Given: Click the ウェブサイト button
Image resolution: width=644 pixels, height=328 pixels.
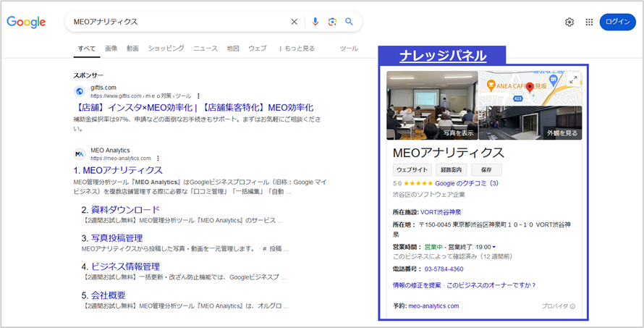Looking at the screenshot, I should click(x=412, y=169).
